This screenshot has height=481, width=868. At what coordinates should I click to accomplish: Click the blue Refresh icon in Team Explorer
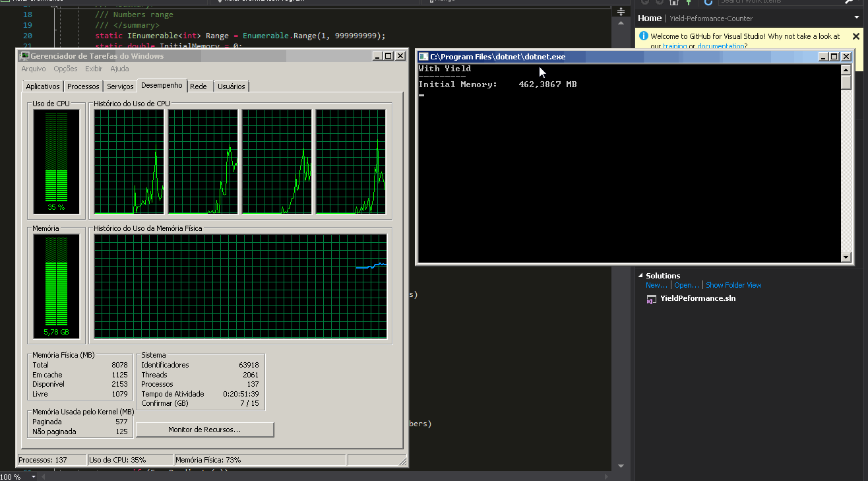(x=708, y=2)
